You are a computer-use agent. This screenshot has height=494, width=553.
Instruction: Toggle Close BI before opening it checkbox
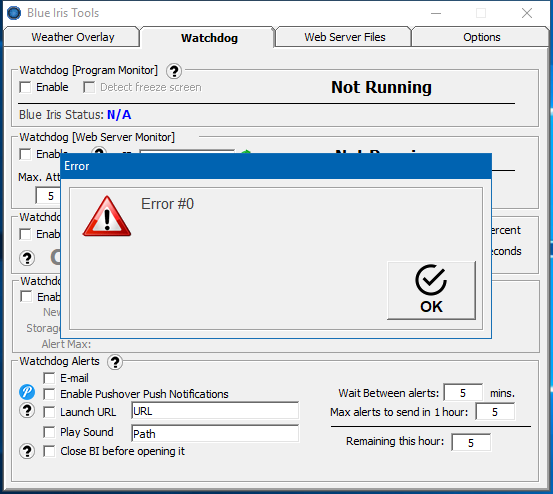49,451
